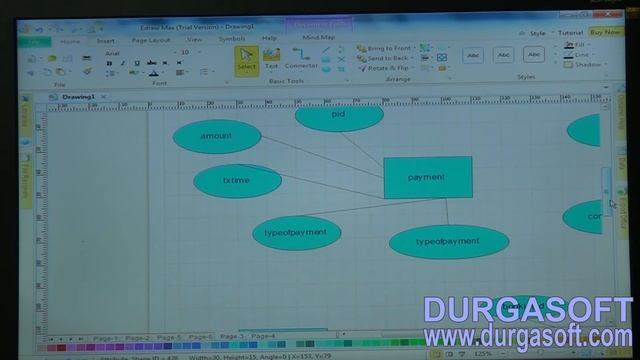Open the Fill dropdown
Image resolution: width=640 pixels, height=360 pixels.
578,44
